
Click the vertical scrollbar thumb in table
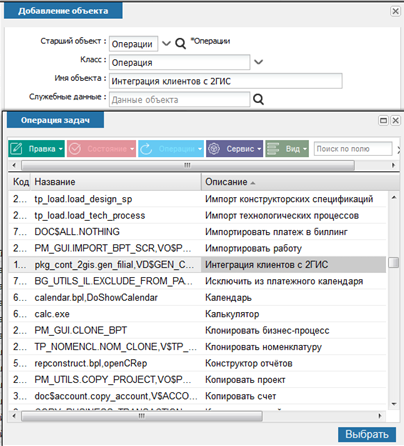click(394, 263)
